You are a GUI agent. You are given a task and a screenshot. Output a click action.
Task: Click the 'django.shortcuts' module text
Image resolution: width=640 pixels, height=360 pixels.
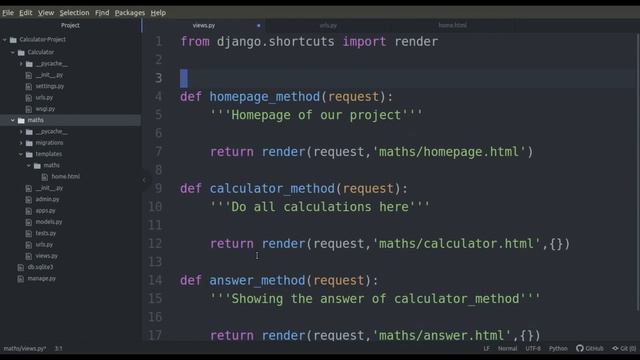click(276, 42)
